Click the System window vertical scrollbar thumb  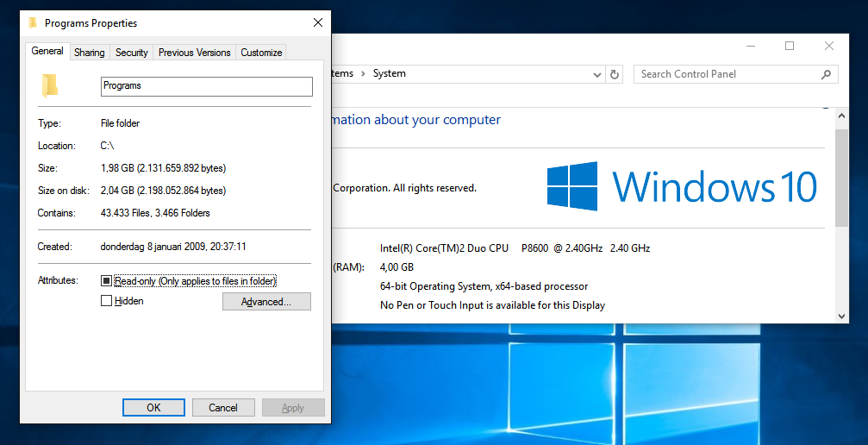841,178
